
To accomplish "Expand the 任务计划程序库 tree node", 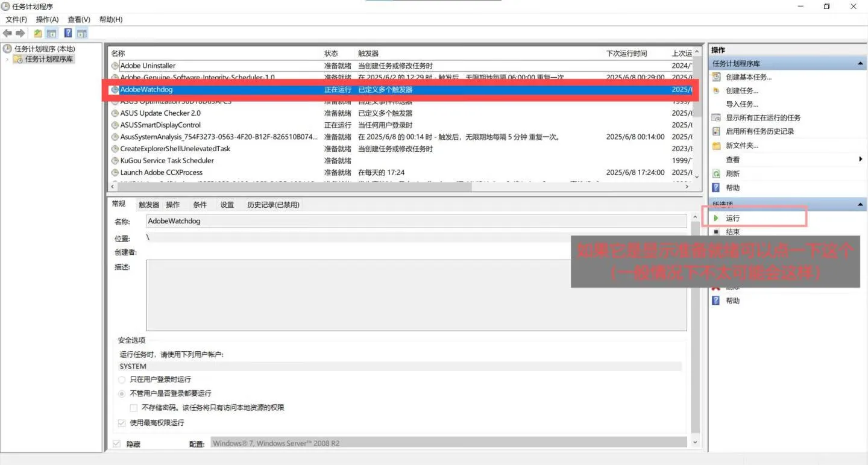I will click(7, 59).
